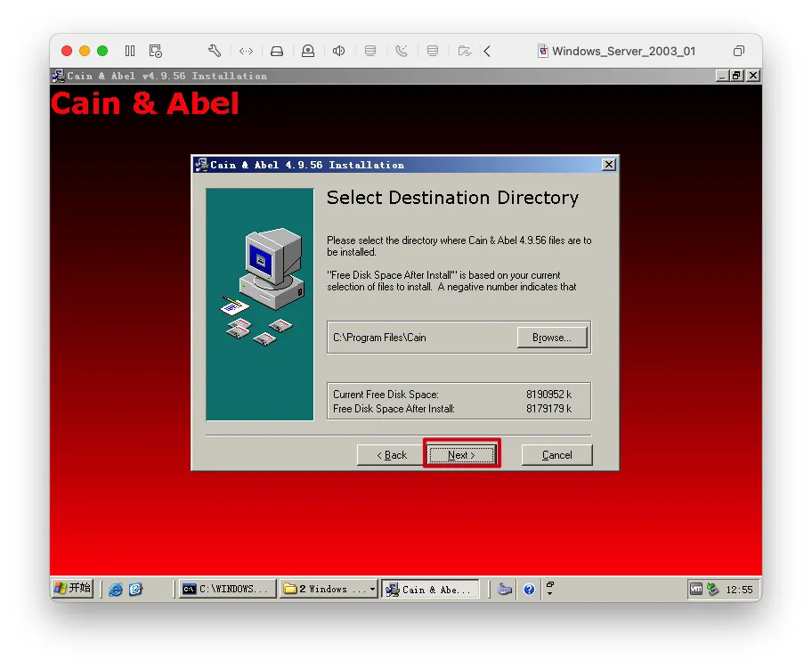Click the second quick launch icon
812x668 pixels.
(135, 590)
